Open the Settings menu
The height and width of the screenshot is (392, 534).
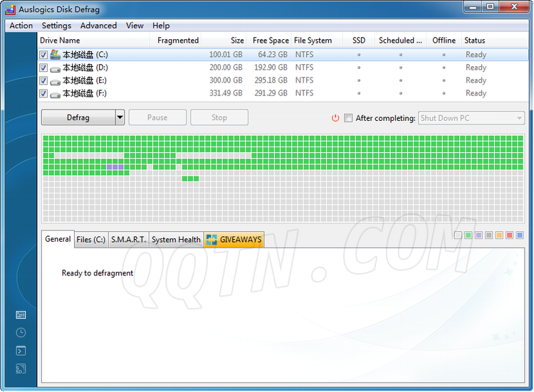pos(56,26)
